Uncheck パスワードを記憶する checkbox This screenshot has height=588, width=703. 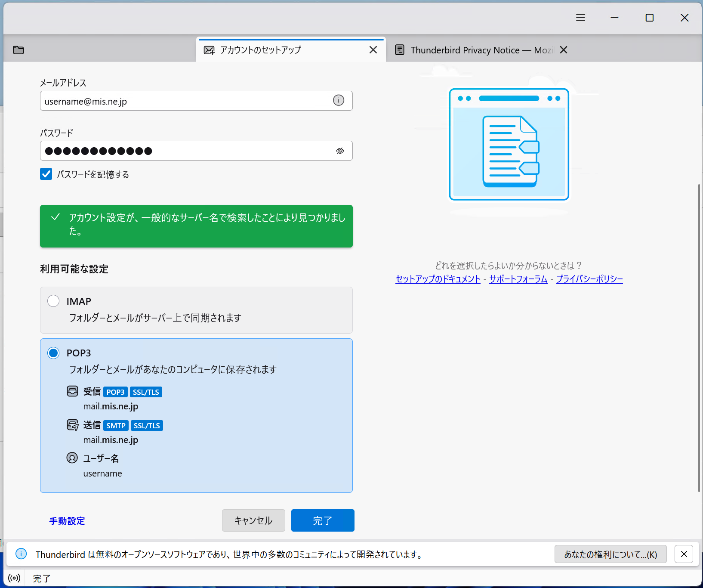coord(46,174)
